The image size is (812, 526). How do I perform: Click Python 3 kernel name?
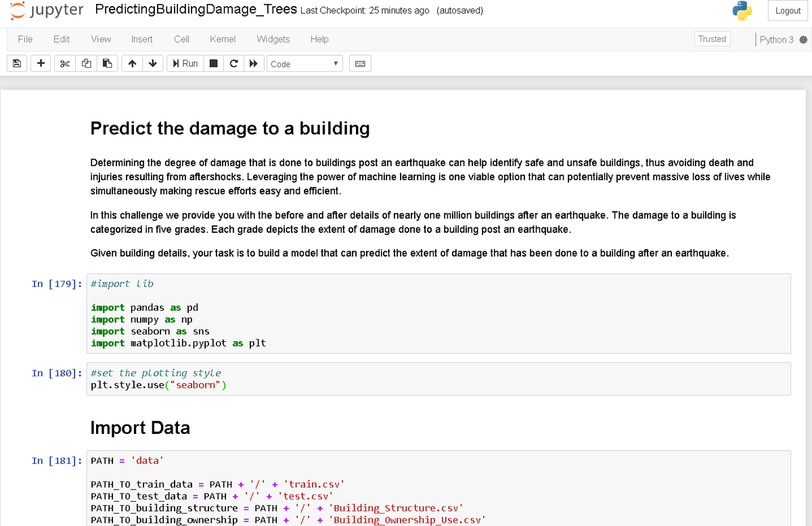[x=777, y=39]
